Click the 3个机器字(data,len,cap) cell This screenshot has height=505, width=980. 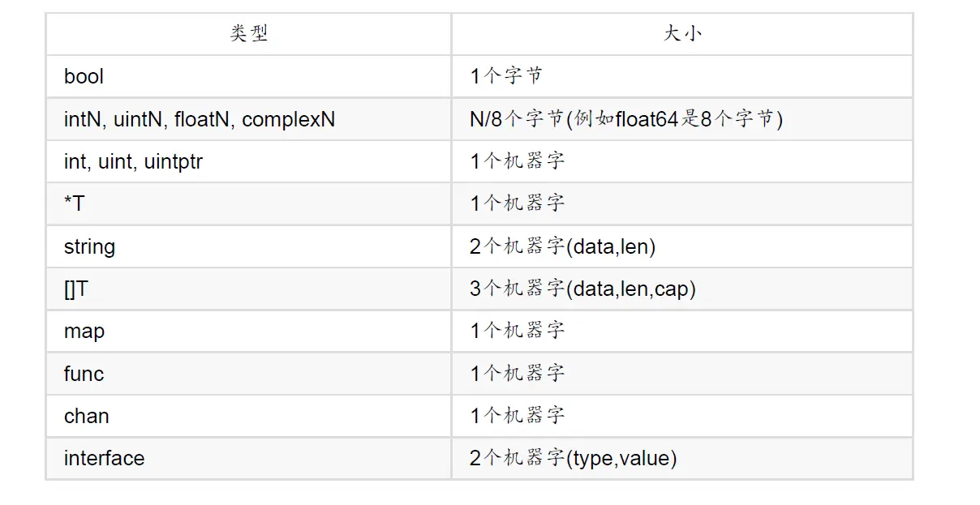click(582, 289)
